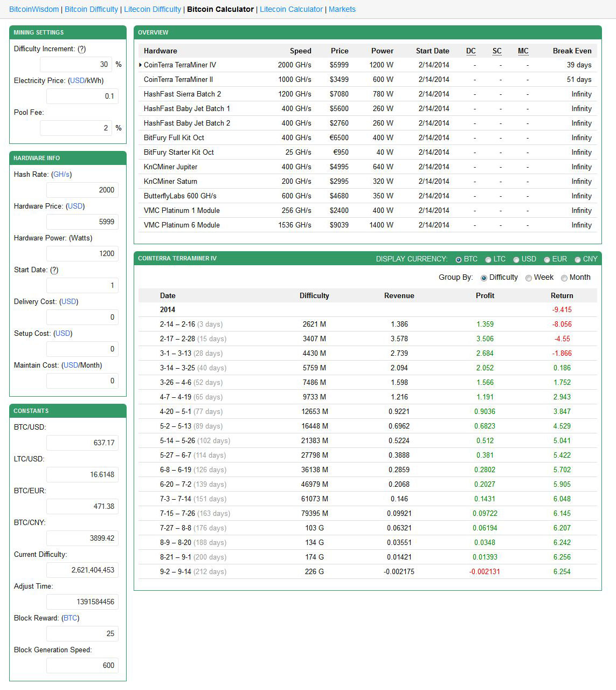Open the GH/s unit link
This screenshot has width=616, height=690.
[x=61, y=174]
